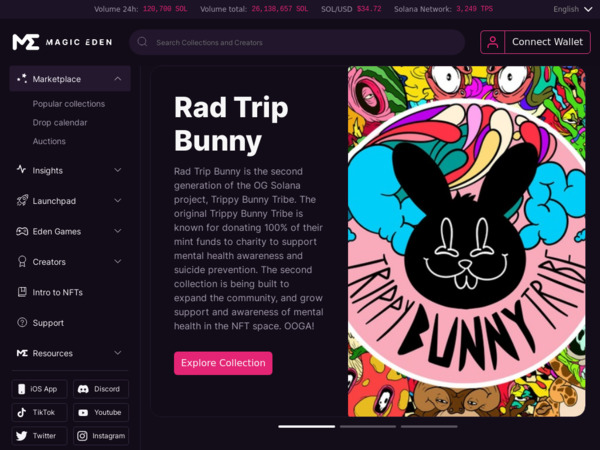Expand the Eden Games menu chevron
The image size is (600, 450).
point(118,231)
